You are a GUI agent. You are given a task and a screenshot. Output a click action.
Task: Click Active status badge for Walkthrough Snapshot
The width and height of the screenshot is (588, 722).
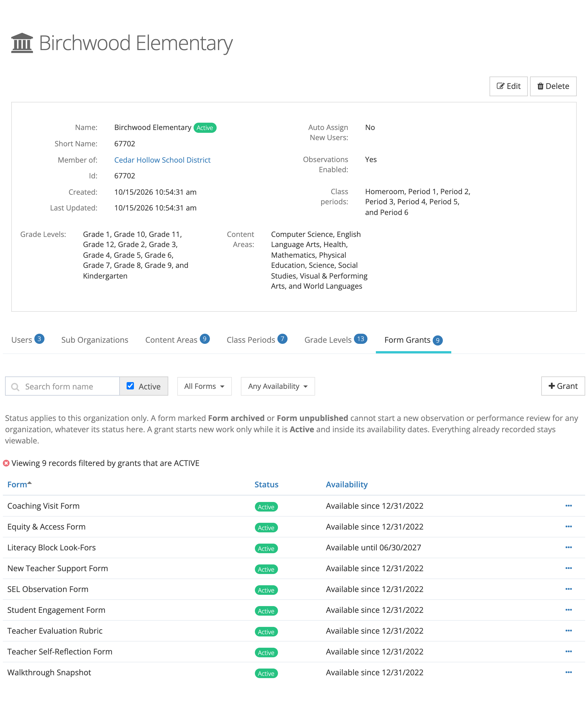(266, 673)
